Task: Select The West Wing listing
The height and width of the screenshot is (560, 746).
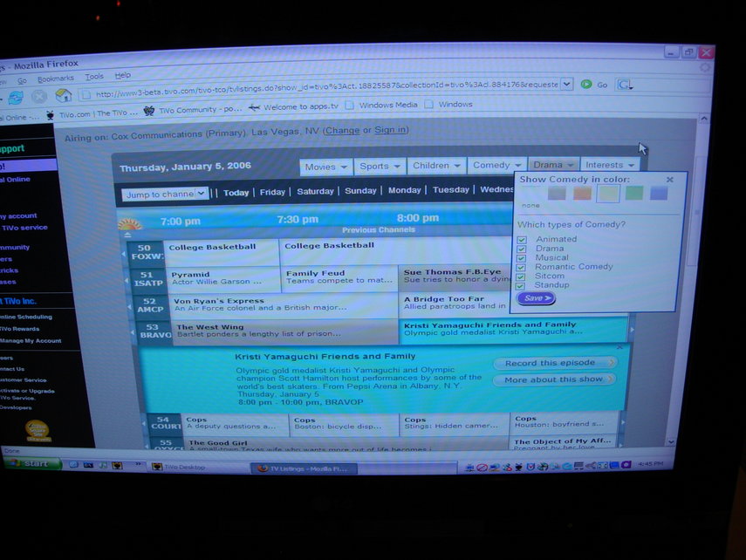Action: click(x=284, y=331)
